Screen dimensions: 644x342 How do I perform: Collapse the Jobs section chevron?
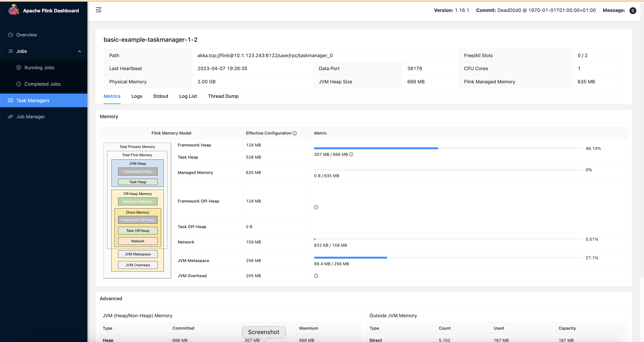pos(79,51)
